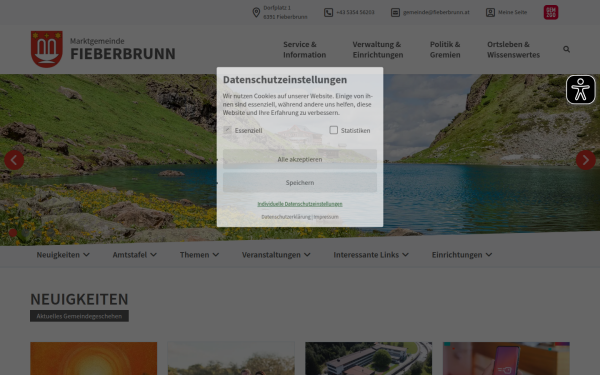The width and height of the screenshot is (600, 375).
Task: Open Service & Information menu
Action: pos(305,49)
